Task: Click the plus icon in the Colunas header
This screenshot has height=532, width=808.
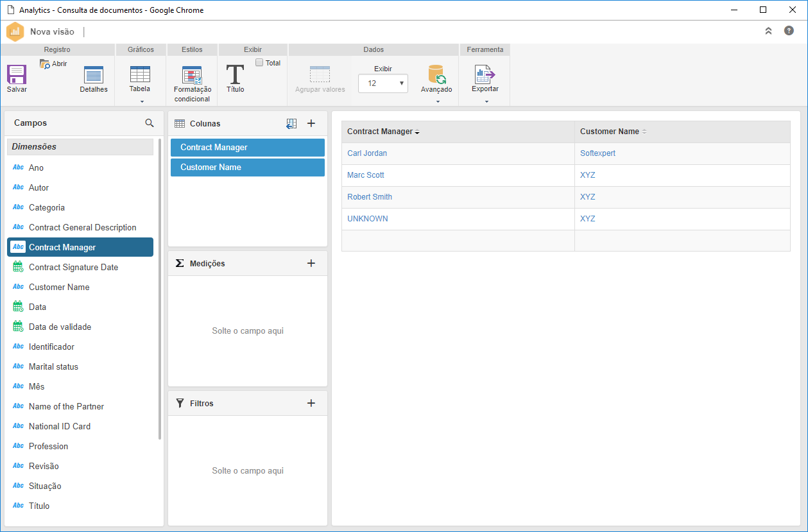Action: tap(311, 123)
